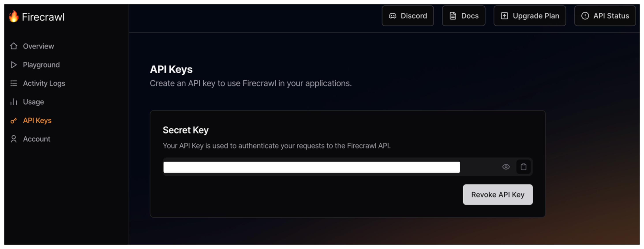Open the Overview page in sidebar

(38, 46)
